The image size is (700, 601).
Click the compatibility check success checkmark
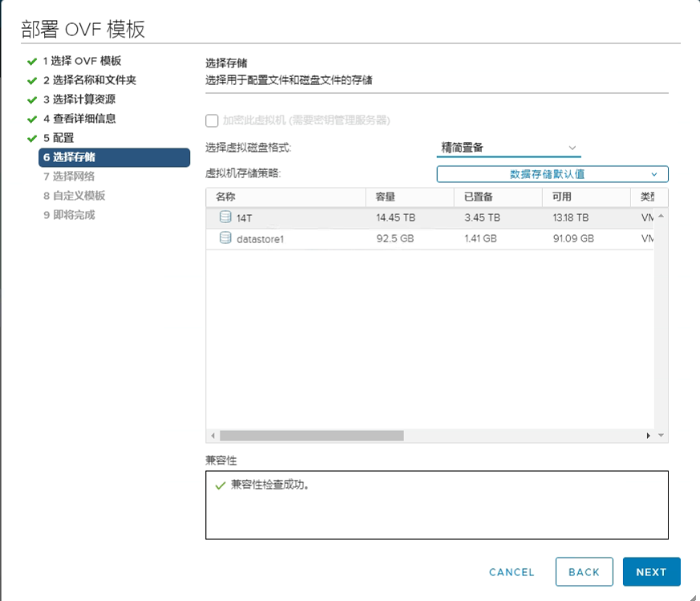point(220,485)
